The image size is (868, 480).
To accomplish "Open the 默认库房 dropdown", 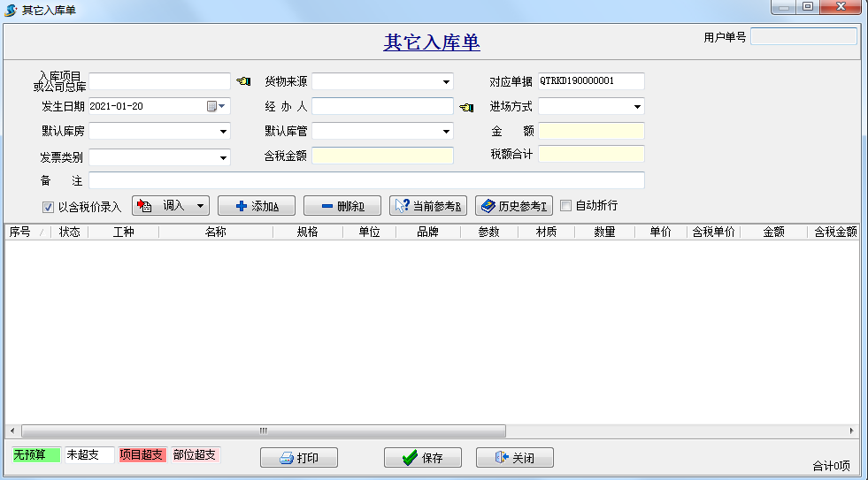I will (223, 132).
